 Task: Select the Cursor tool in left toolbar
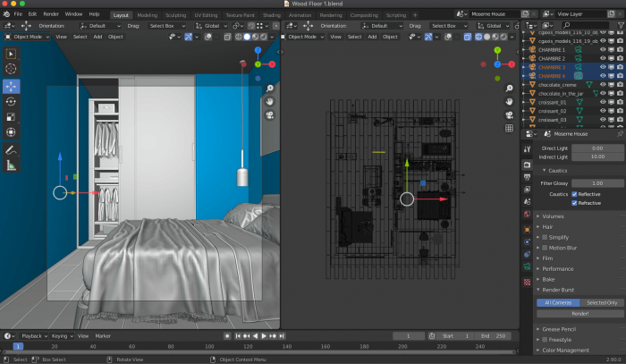tap(11, 69)
